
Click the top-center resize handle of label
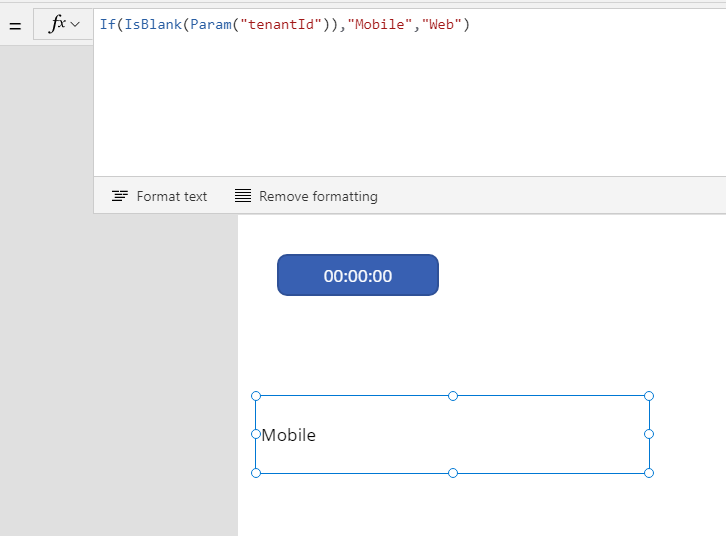pyautogui.click(x=453, y=396)
